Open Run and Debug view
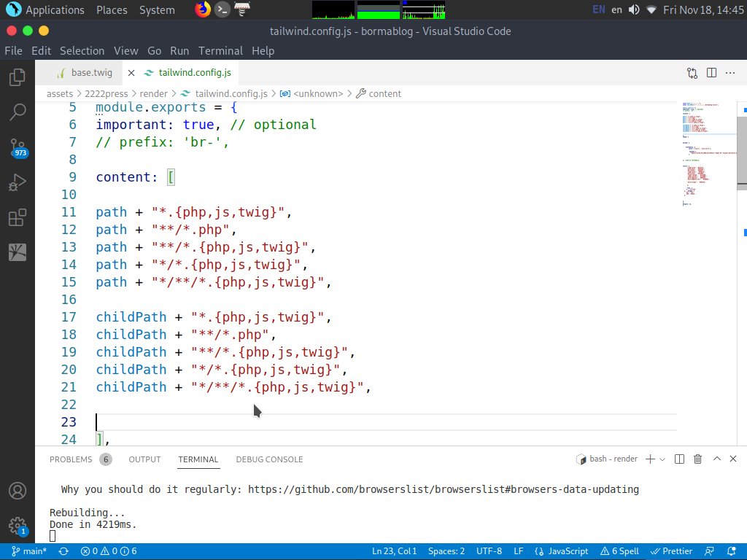 point(18,183)
